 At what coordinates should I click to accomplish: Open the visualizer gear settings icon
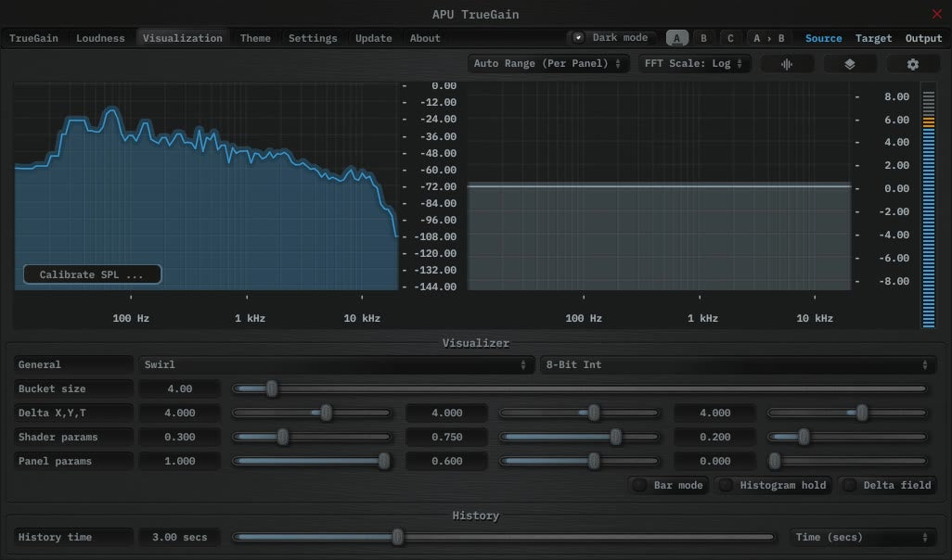912,64
